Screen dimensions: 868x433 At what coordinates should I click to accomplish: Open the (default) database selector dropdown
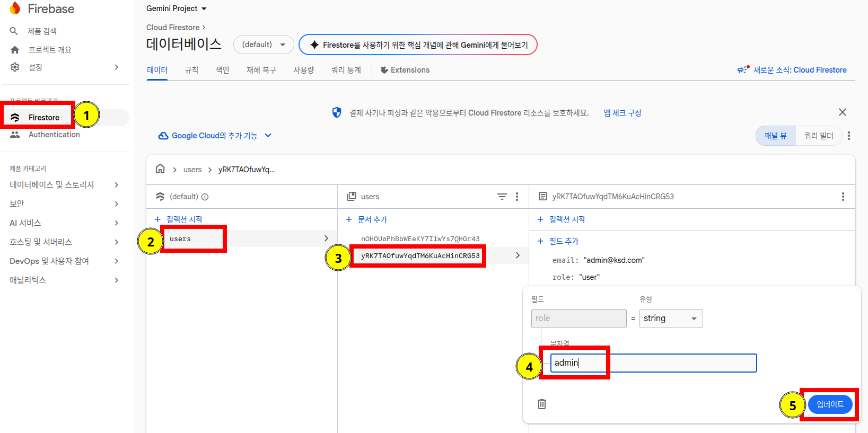264,45
